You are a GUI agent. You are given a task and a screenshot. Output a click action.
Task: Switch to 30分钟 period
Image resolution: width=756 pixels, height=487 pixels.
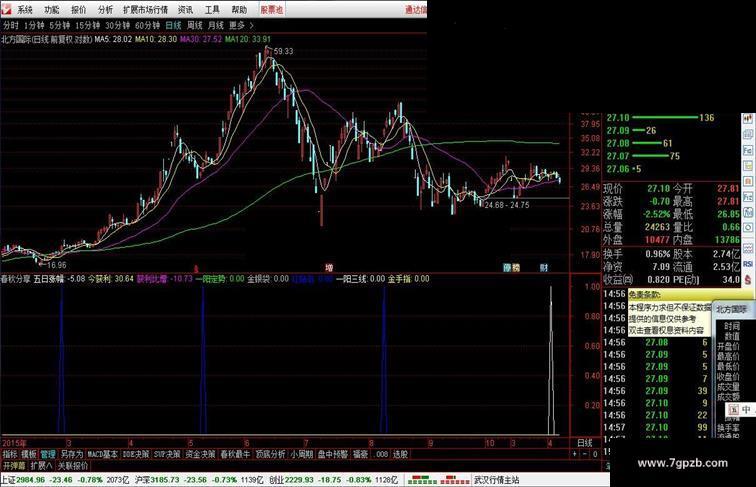[x=118, y=25]
